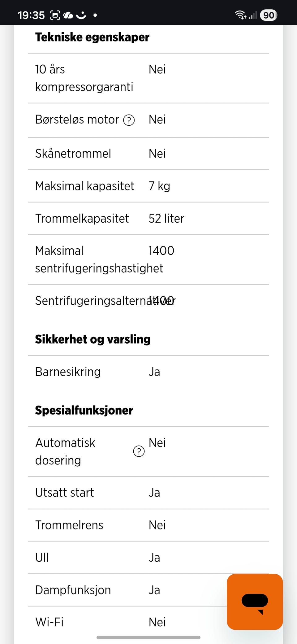Open the orange chat bubble button

point(255,602)
